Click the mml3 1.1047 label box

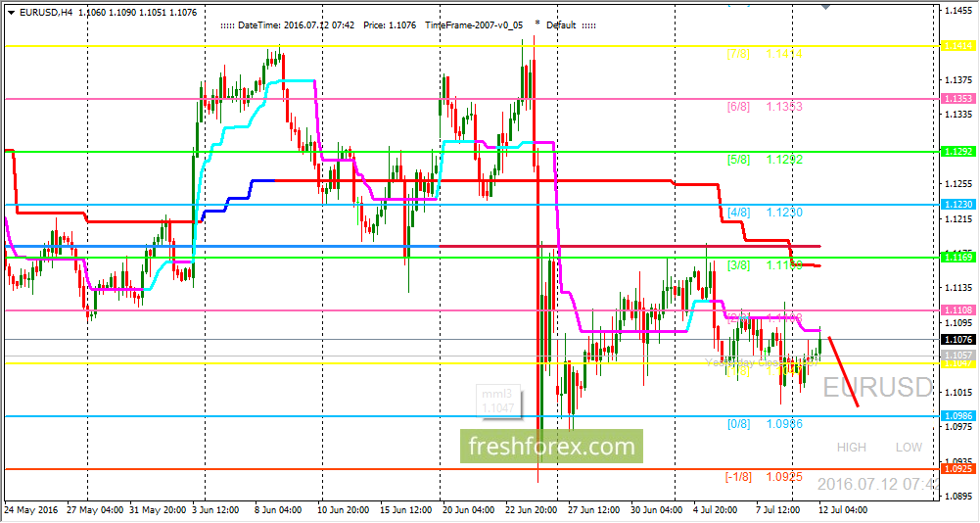pos(497,401)
